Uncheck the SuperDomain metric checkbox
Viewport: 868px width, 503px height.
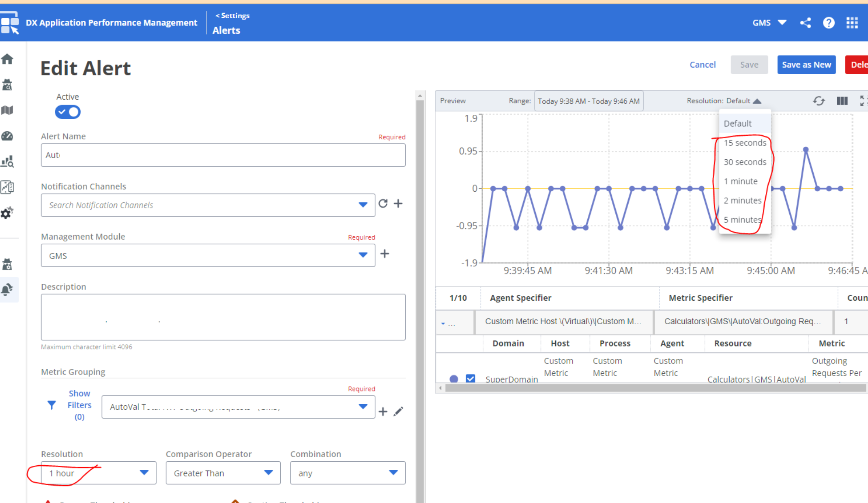470,379
